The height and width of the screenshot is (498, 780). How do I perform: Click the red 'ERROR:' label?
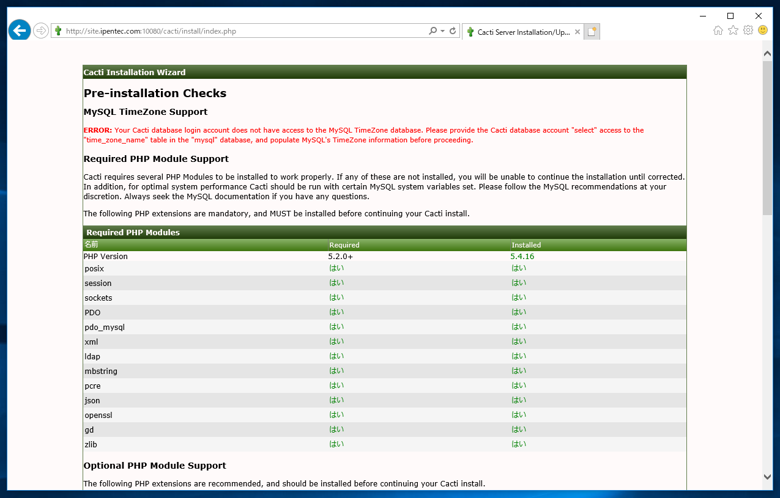(98, 130)
